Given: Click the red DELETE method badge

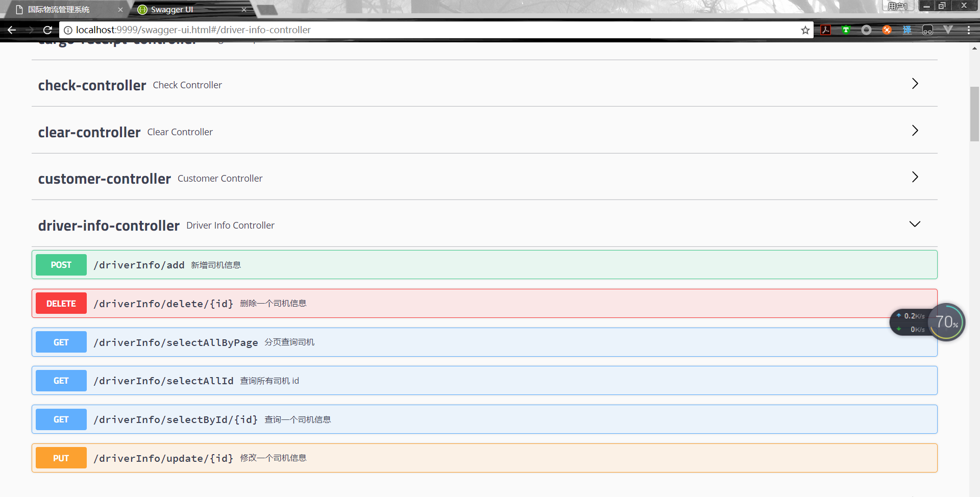Looking at the screenshot, I should coord(61,304).
